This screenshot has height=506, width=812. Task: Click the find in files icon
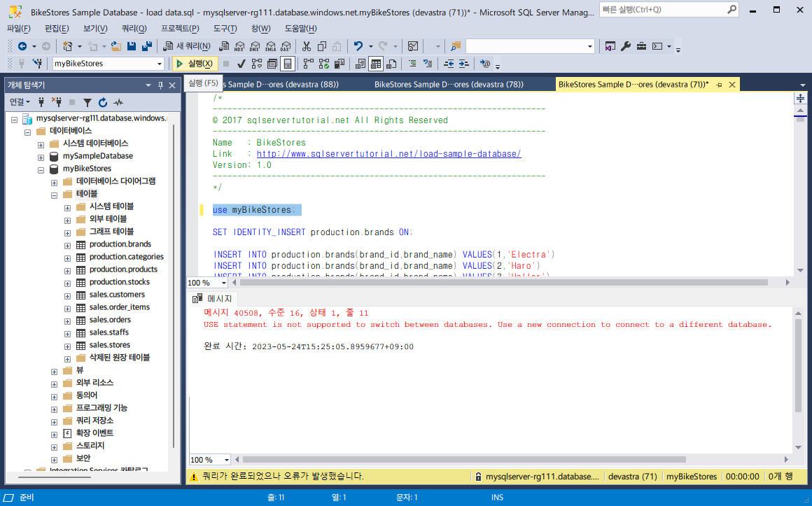[455, 47]
